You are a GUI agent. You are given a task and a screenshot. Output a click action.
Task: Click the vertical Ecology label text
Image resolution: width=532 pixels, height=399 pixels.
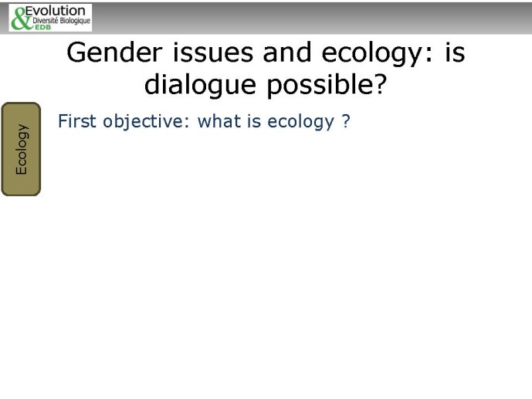tap(21, 149)
